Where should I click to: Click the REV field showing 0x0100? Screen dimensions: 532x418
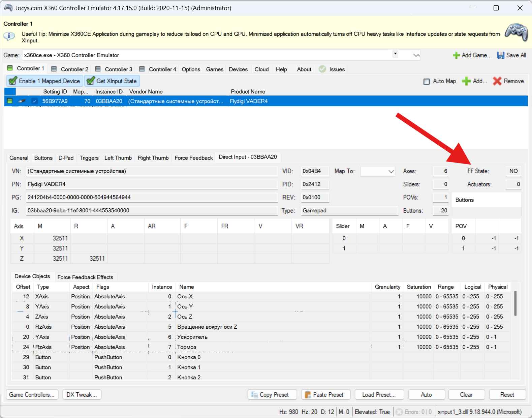[315, 198]
